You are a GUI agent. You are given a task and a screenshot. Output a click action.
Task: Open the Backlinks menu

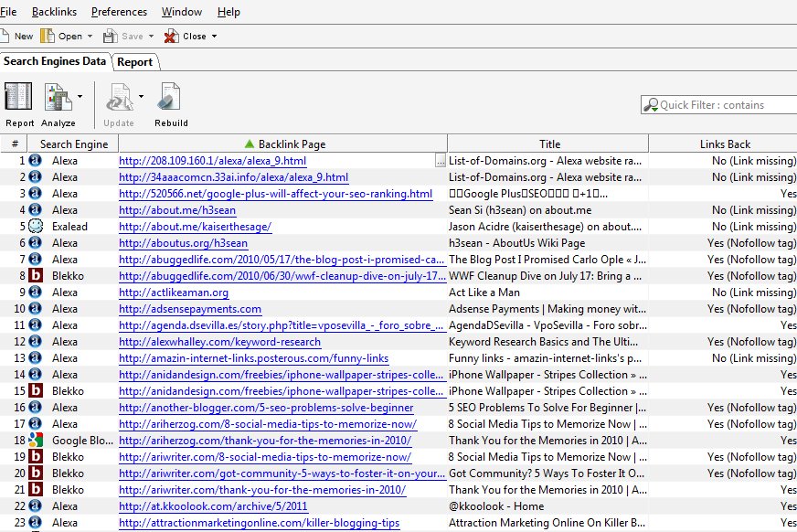point(54,12)
